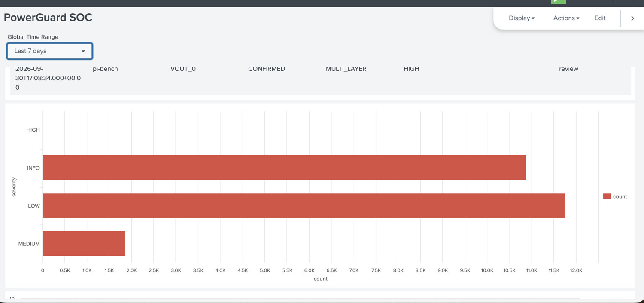Click the MEDIUM label on the severity axis

(29, 244)
